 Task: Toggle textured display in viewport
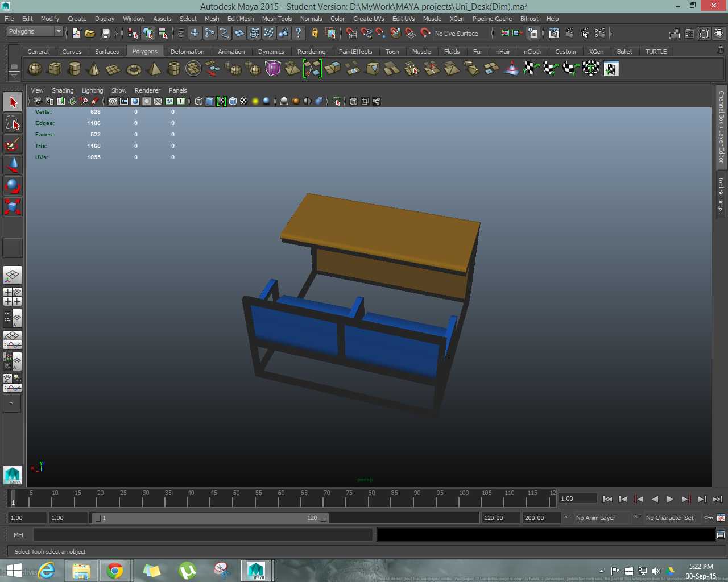244,101
